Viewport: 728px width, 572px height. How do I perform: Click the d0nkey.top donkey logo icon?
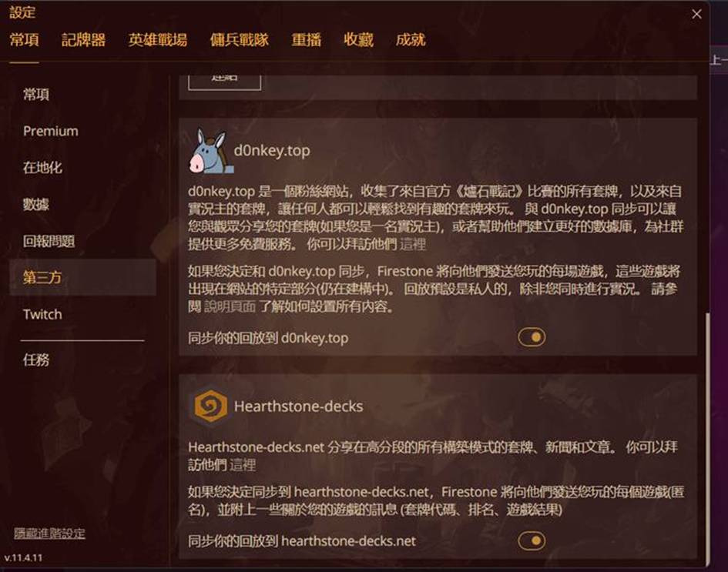(210, 151)
